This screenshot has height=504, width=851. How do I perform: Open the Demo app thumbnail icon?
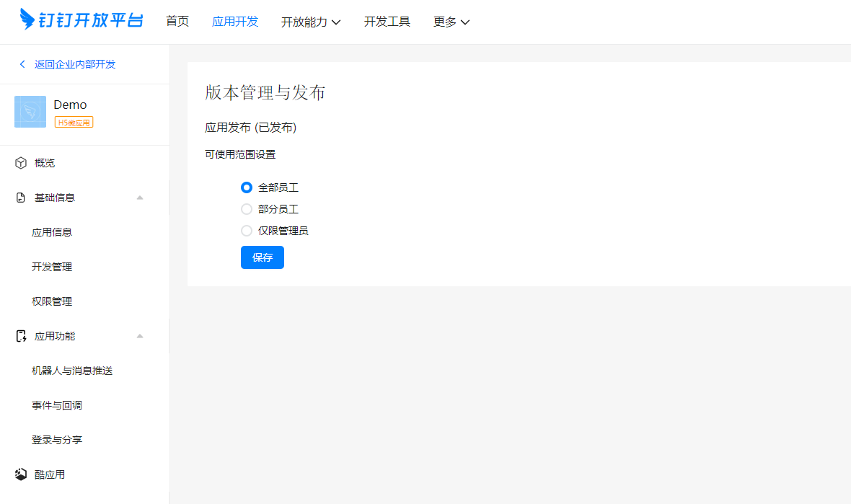pyautogui.click(x=30, y=112)
